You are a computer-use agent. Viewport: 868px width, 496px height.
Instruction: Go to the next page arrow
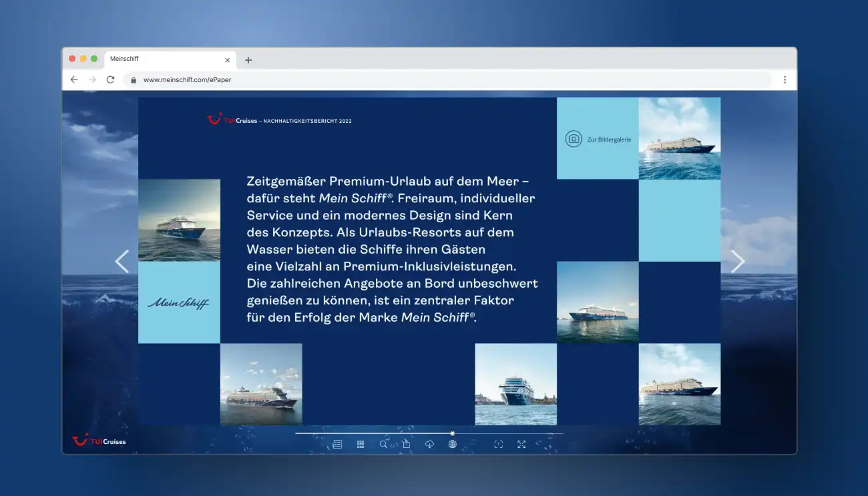(737, 261)
